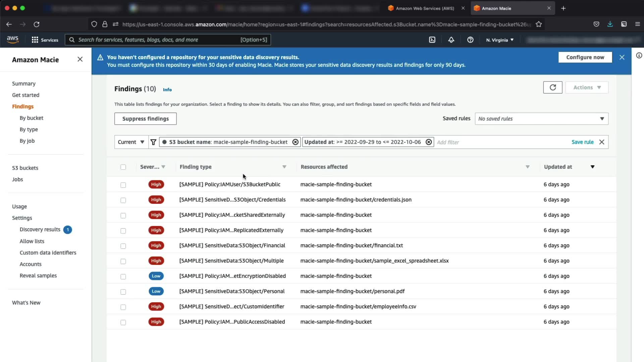Open the N. Virginia region selector

click(x=500, y=40)
